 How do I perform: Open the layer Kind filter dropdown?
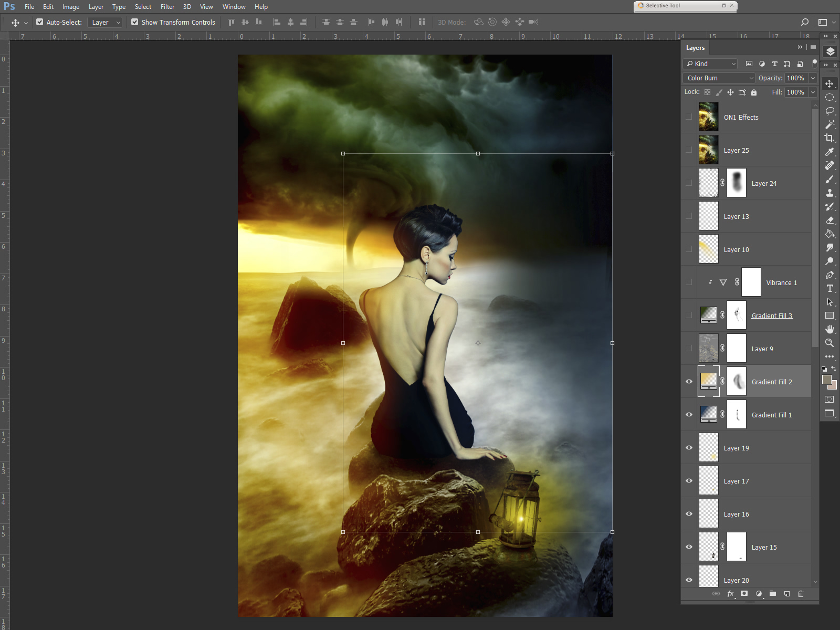pos(711,64)
